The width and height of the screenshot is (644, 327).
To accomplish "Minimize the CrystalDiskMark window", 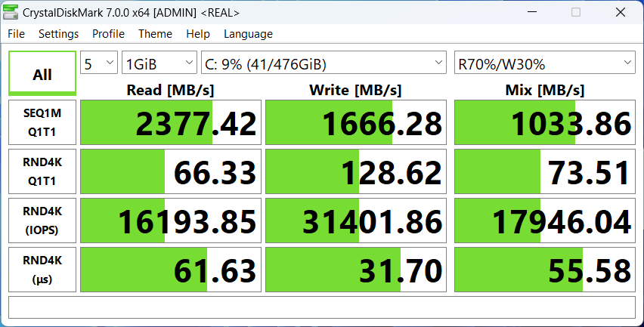I will tap(532, 12).
